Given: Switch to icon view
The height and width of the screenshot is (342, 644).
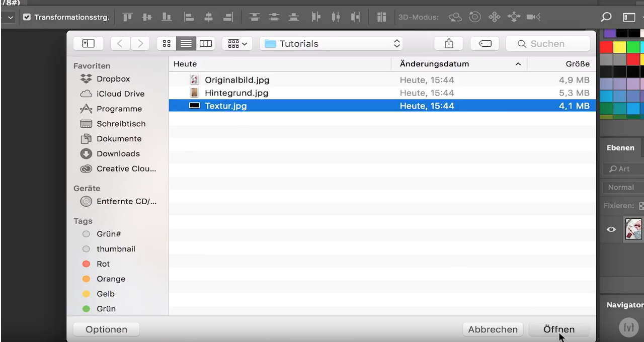Looking at the screenshot, I should pos(166,44).
